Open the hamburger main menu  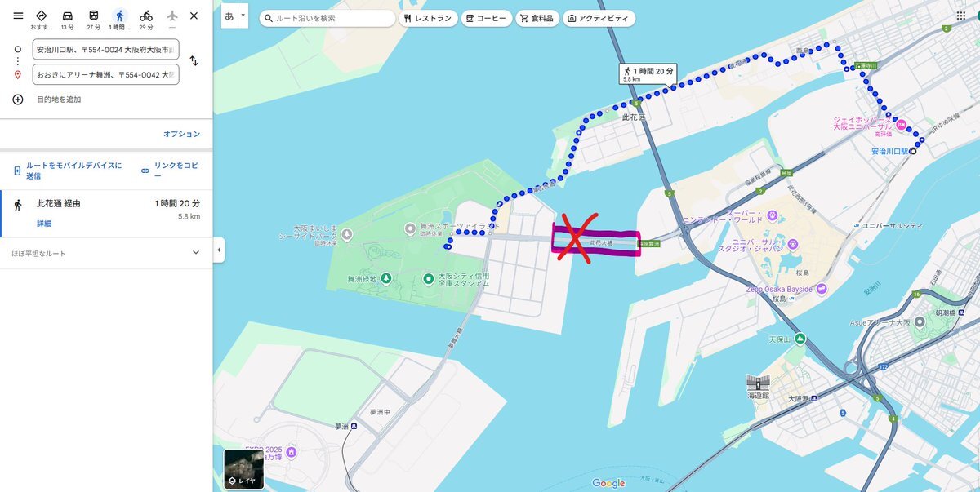(18, 16)
